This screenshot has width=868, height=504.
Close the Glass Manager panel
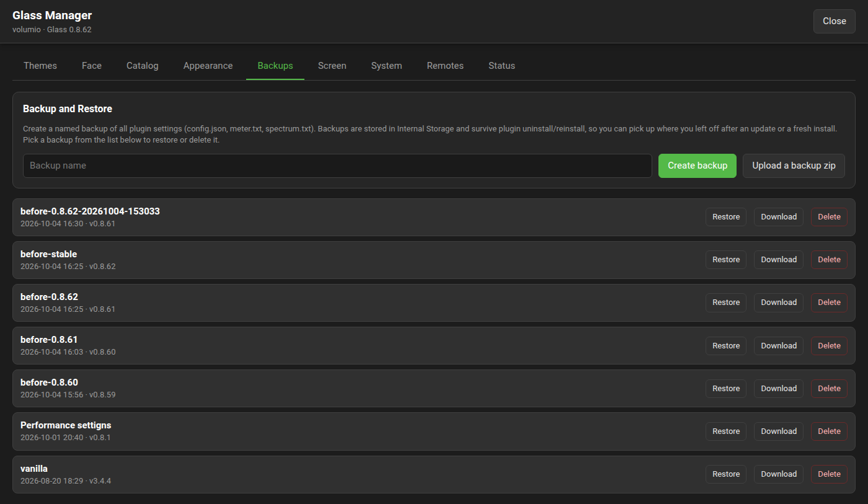click(835, 21)
